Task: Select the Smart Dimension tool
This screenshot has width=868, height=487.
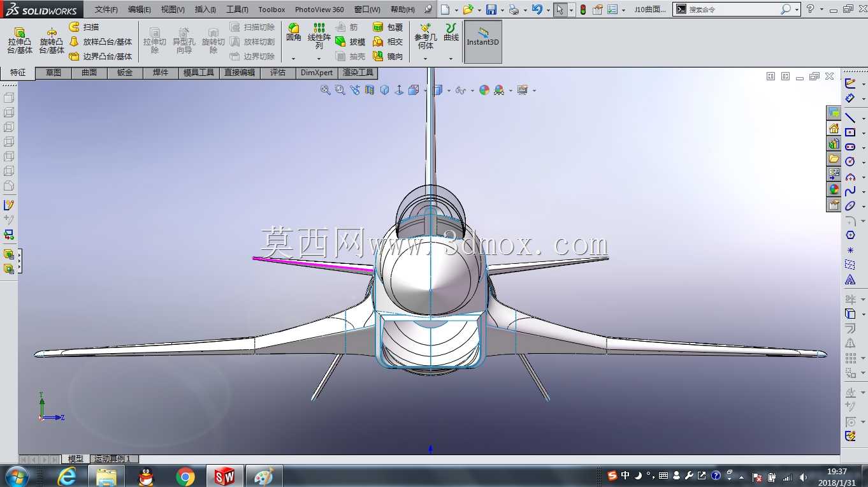Action: (x=850, y=98)
